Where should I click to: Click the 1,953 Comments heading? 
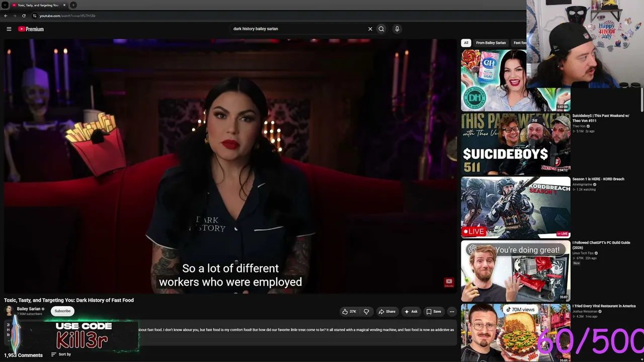pyautogui.click(x=23, y=355)
